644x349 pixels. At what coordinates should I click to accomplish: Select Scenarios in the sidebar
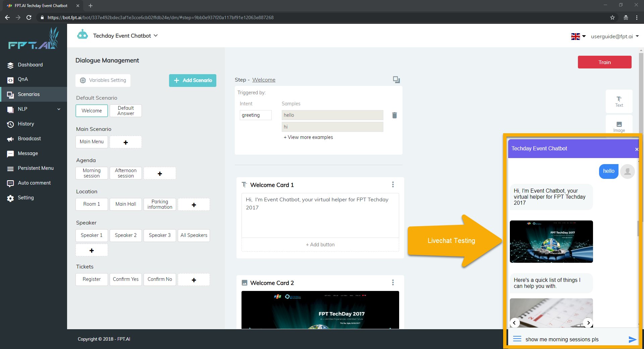coord(34,94)
